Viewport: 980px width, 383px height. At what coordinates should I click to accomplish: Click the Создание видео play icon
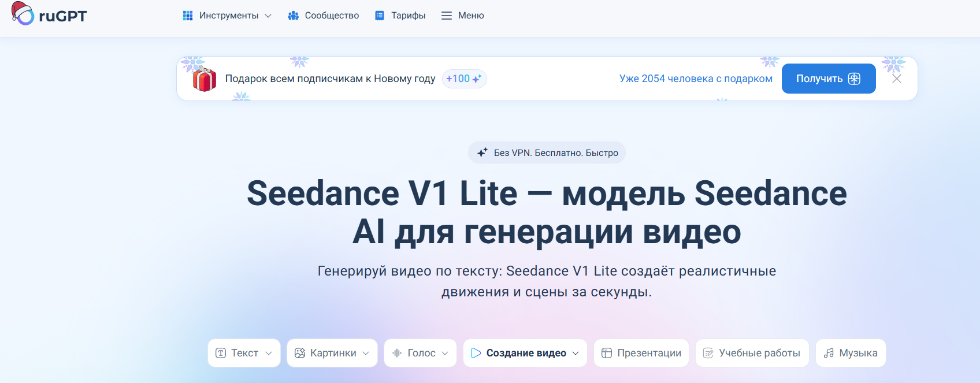(476, 353)
